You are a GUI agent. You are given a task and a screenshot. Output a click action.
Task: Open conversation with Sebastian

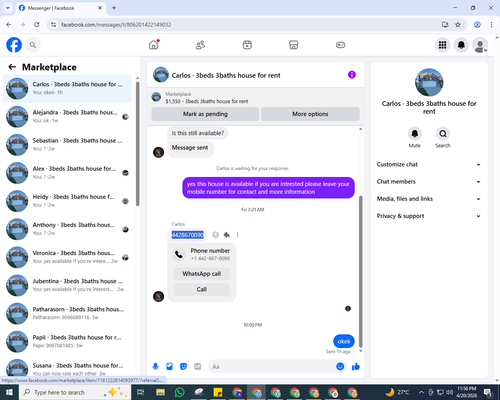(x=67, y=145)
